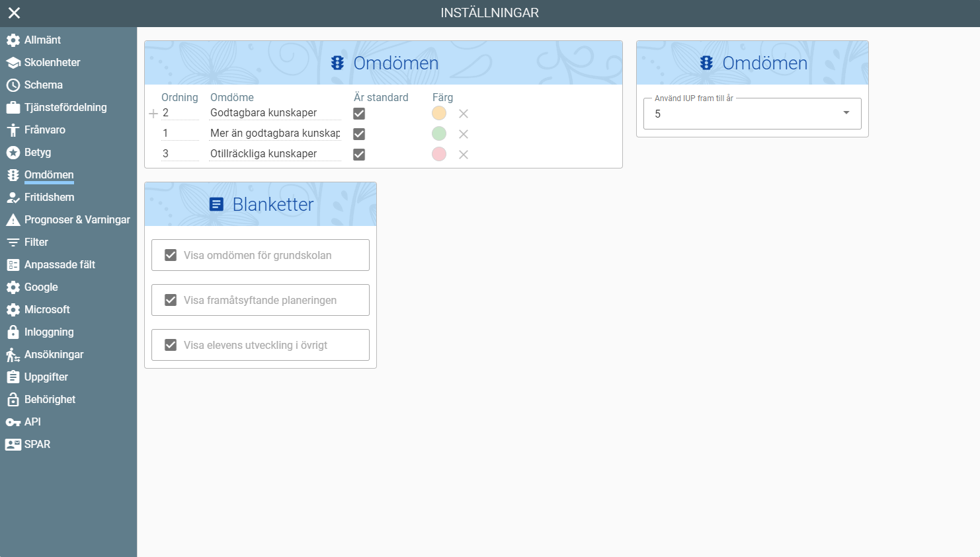Open the Anpassade fält section

(x=60, y=265)
